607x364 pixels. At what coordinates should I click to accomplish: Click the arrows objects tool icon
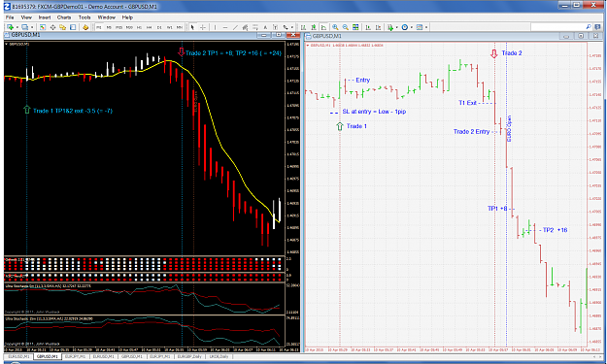(286, 27)
